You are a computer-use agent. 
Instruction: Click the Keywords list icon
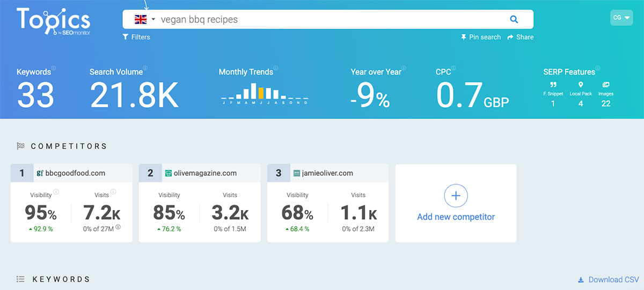(21, 279)
